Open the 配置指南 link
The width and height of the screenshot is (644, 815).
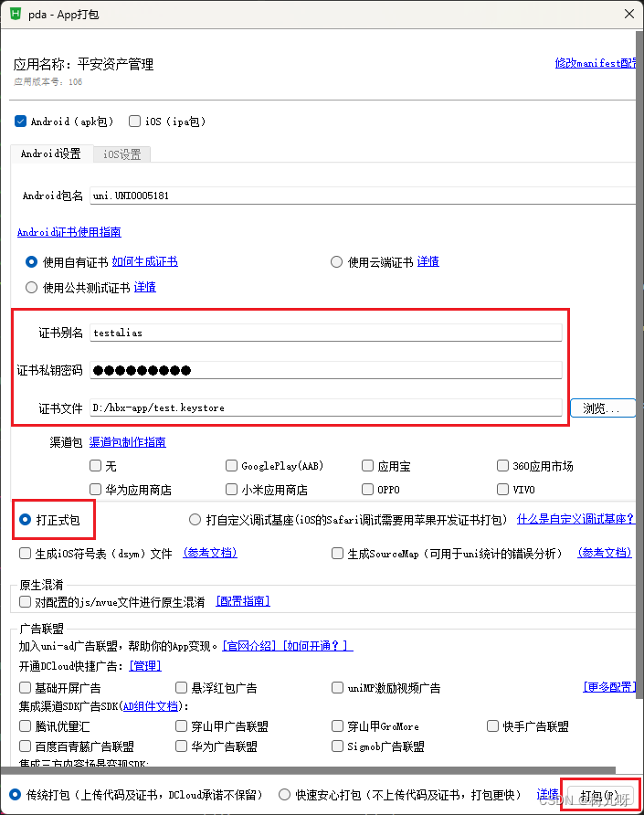(243, 601)
